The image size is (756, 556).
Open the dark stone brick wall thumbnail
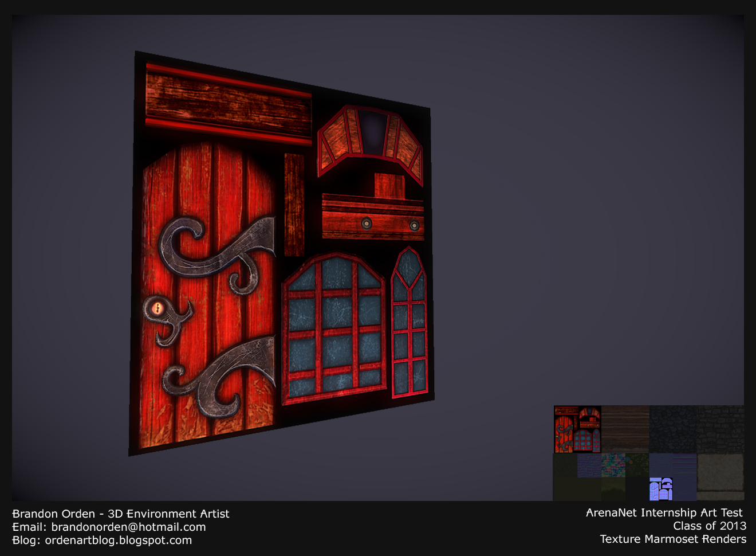(720, 429)
